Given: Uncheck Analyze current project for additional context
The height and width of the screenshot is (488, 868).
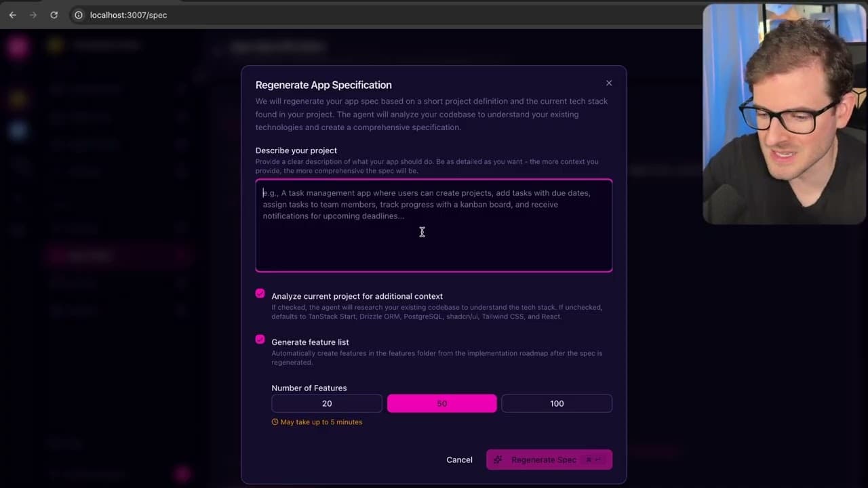Looking at the screenshot, I should (x=260, y=293).
